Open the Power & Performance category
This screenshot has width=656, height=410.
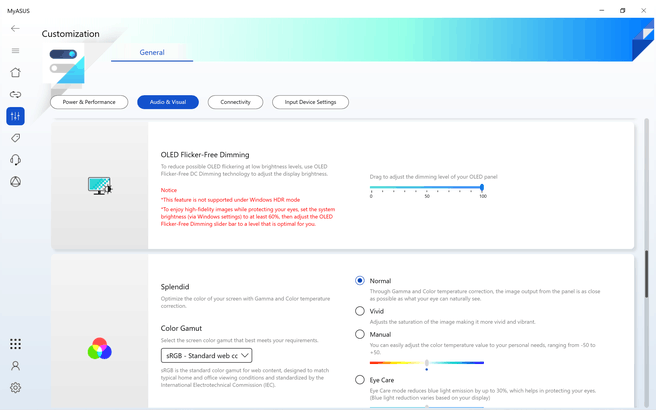point(89,102)
